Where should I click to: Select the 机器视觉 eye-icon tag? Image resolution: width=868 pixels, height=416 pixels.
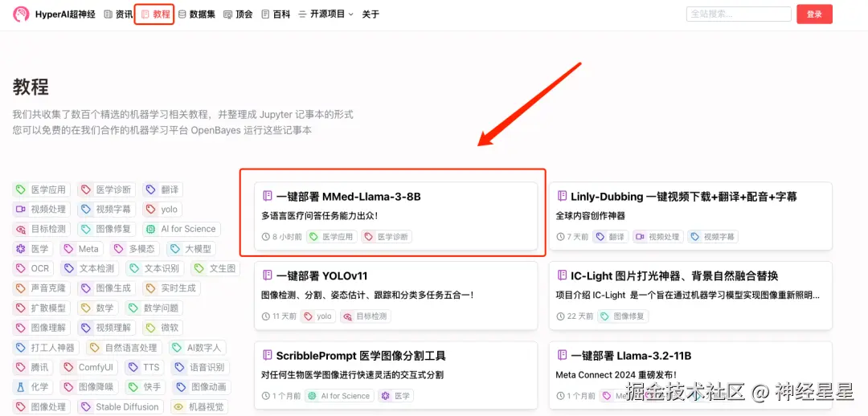point(198,406)
